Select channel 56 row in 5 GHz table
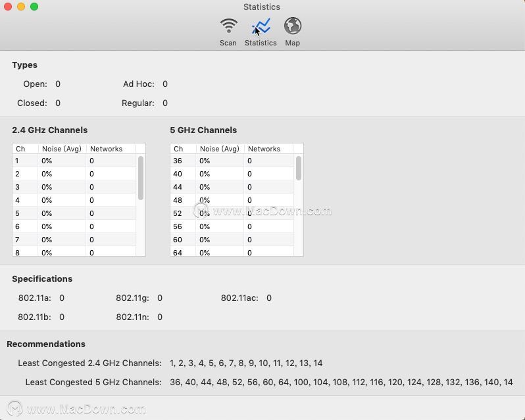 pos(232,226)
